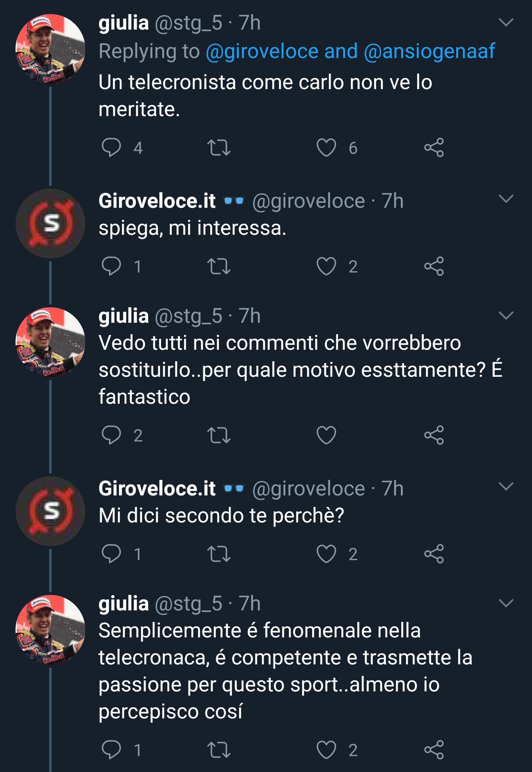Share the 'spiega, mi interessa' tweet
This screenshot has height=772, width=532.
[x=434, y=266]
